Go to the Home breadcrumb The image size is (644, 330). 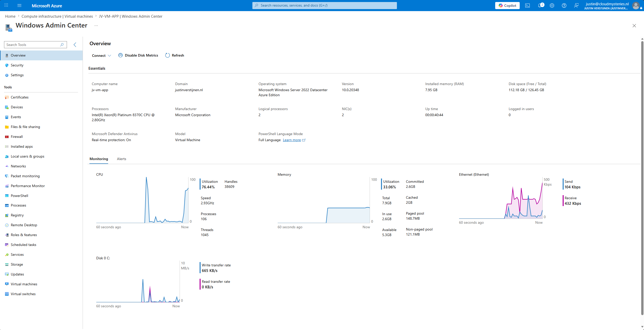(10, 16)
